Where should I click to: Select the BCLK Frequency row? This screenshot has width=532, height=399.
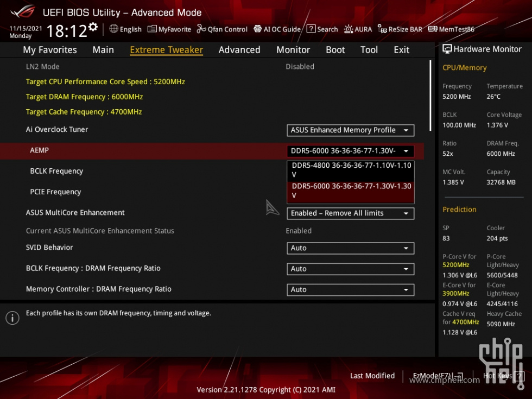(56, 172)
